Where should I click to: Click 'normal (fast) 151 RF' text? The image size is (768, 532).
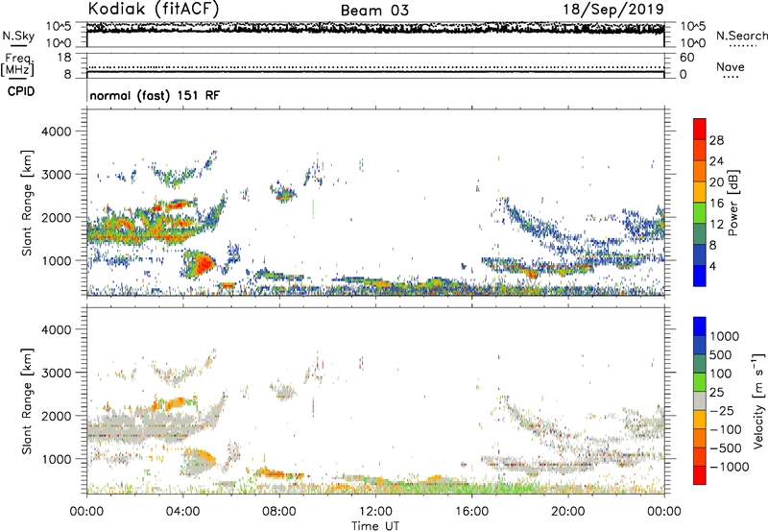click(x=155, y=95)
